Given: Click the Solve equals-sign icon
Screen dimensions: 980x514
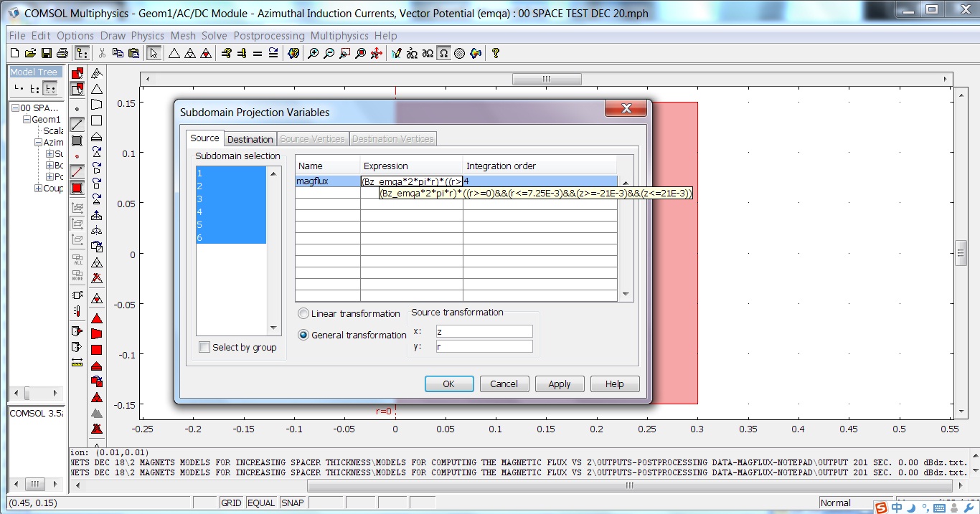Looking at the screenshot, I should pos(258,53).
